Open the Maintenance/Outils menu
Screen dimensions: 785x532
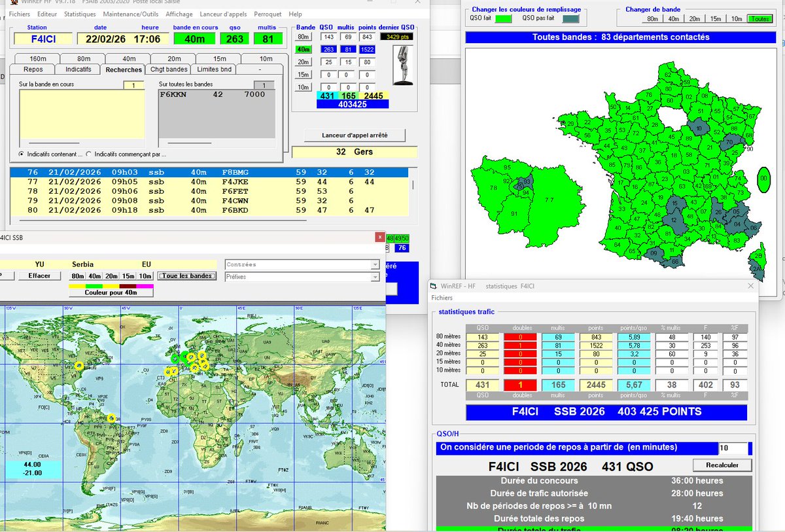pos(130,14)
